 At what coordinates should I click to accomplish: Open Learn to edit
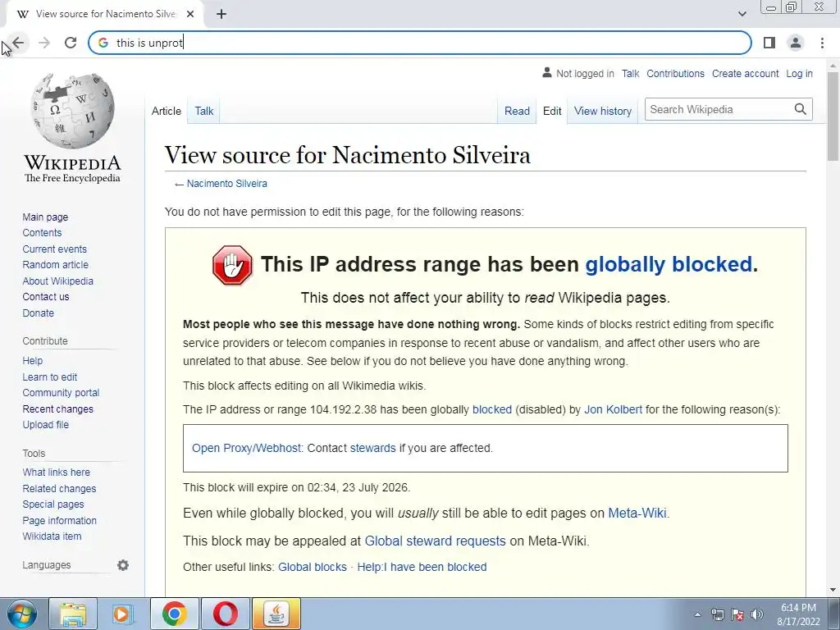point(50,377)
